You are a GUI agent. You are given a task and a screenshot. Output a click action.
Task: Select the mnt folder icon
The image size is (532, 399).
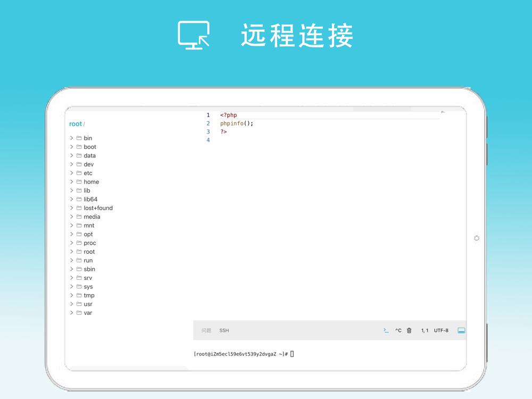79,225
